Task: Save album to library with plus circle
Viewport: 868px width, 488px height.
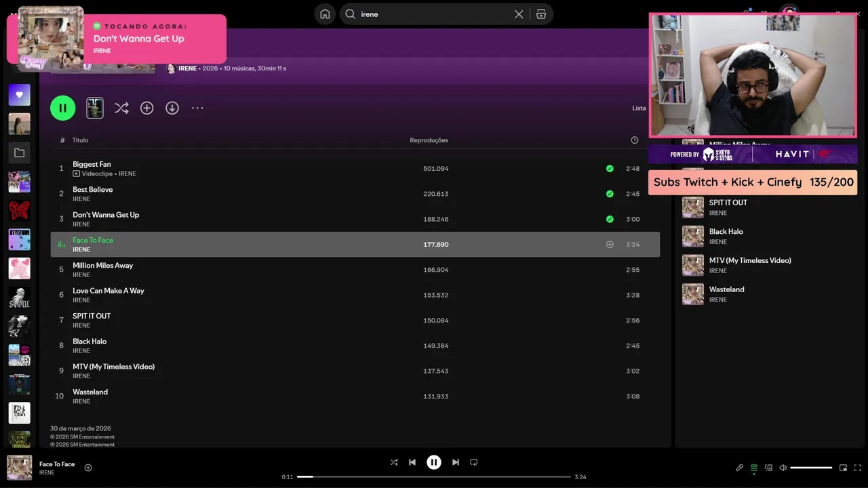Action: point(147,108)
